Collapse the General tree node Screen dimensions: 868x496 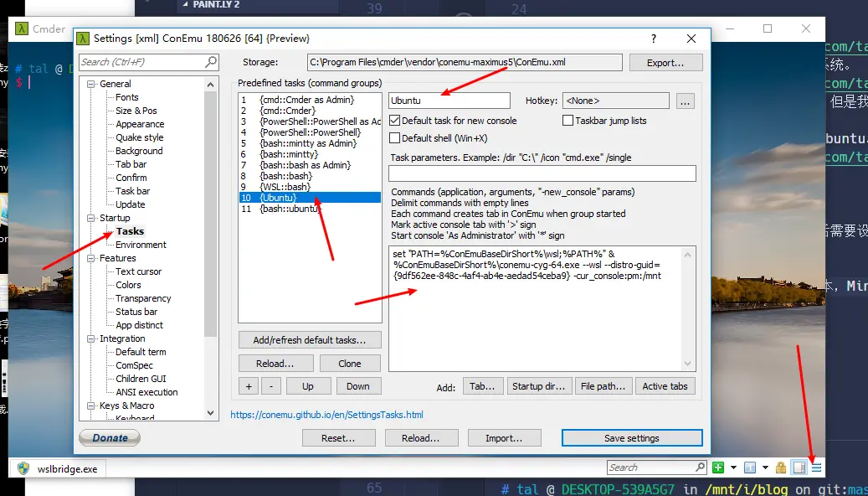(x=90, y=85)
